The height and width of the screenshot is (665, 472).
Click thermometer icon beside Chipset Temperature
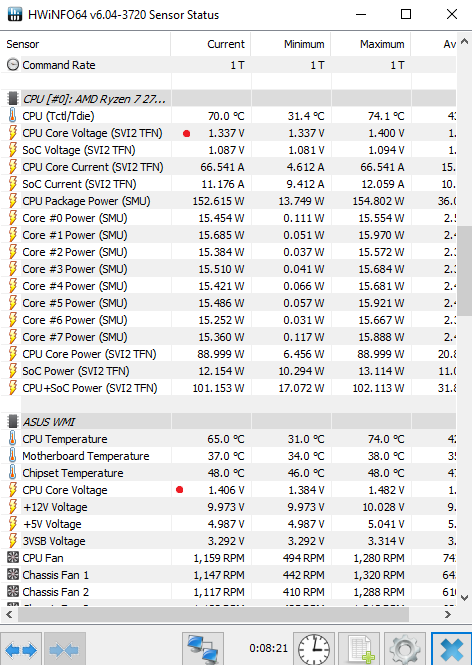pos(13,472)
